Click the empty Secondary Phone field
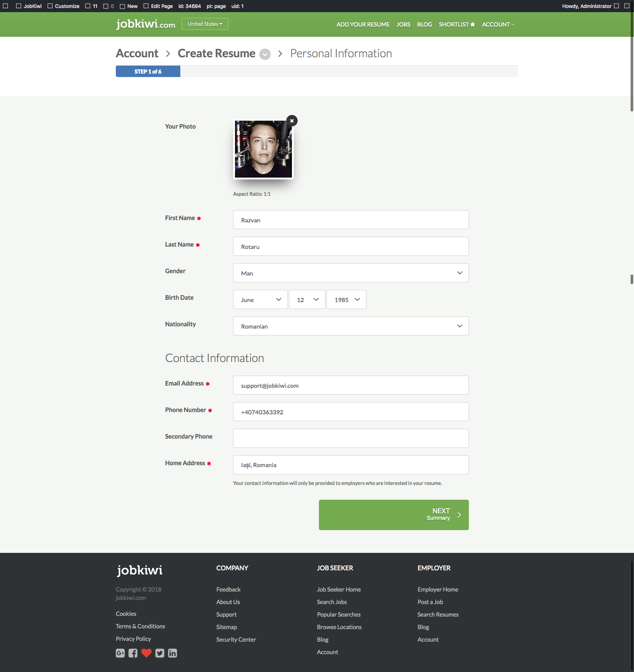Image resolution: width=634 pixels, height=672 pixels. (x=351, y=438)
